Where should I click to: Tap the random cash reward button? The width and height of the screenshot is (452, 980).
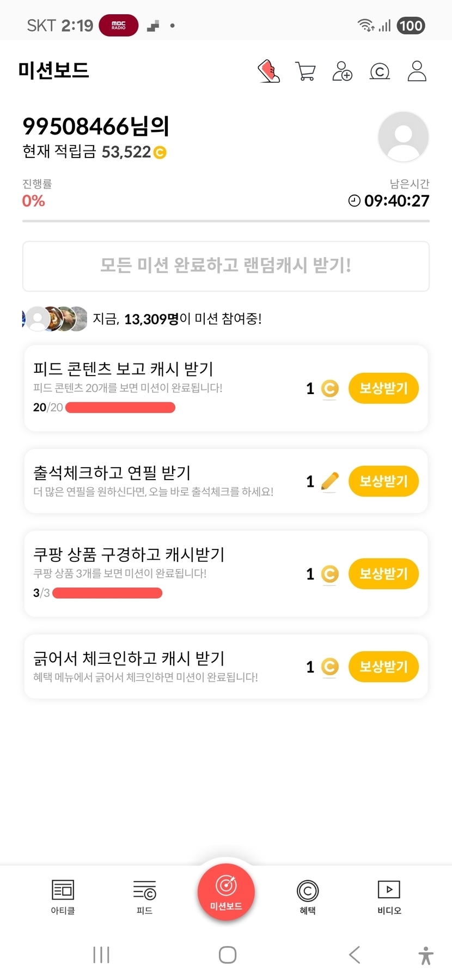click(x=226, y=266)
